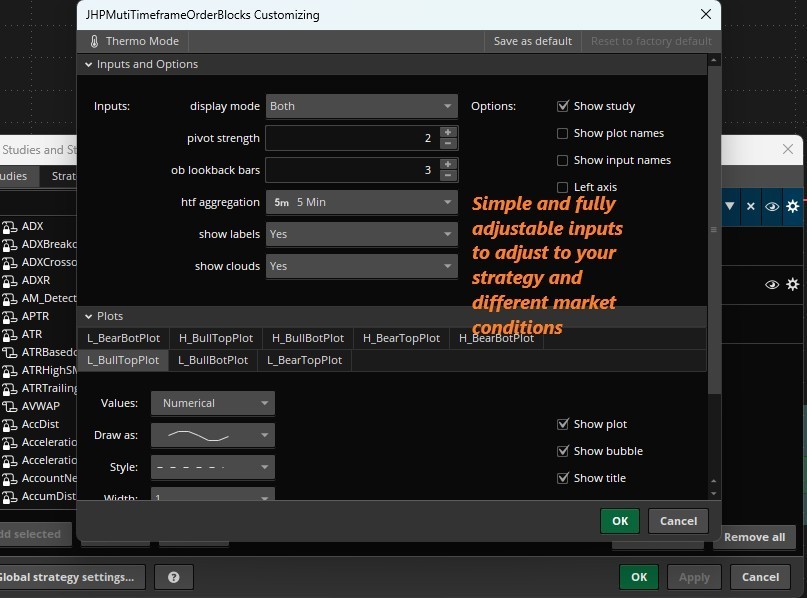Open the Draw as dropdown
This screenshot has width=807, height=598.
(x=212, y=435)
